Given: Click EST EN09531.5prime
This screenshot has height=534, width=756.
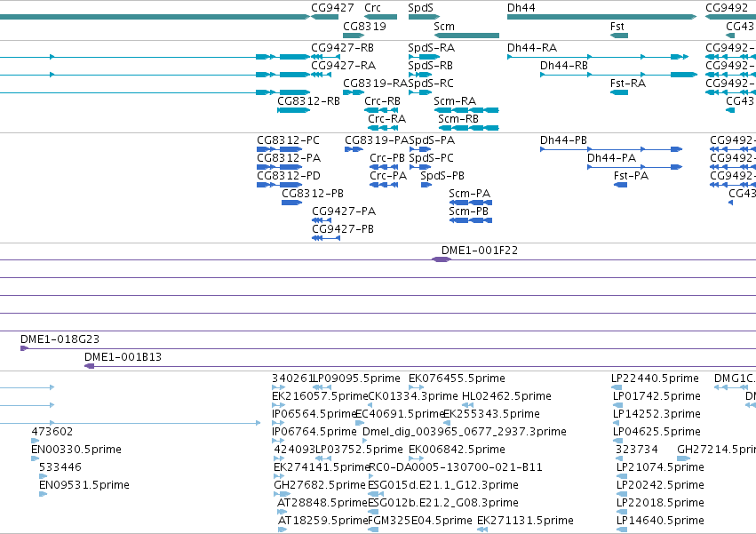Looking at the screenshot, I should (43, 494).
